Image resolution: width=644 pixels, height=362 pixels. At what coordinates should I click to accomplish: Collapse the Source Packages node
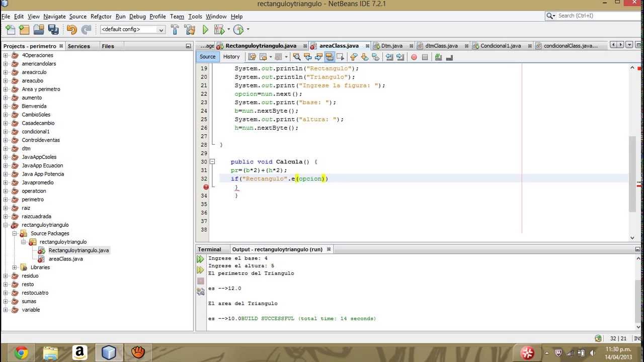click(x=15, y=234)
